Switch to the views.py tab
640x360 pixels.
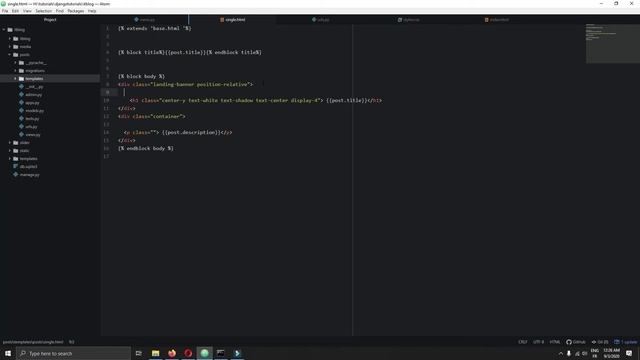point(144,20)
